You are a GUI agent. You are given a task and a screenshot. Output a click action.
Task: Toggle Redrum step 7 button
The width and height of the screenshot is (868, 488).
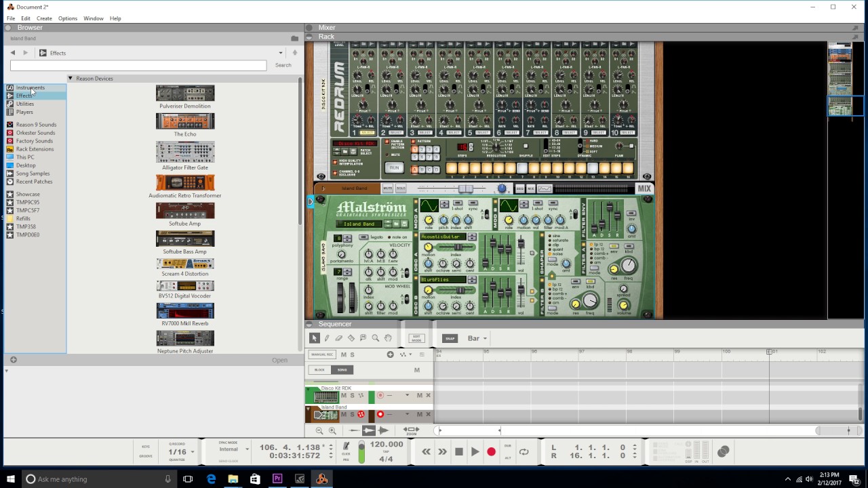pyautogui.click(x=522, y=168)
